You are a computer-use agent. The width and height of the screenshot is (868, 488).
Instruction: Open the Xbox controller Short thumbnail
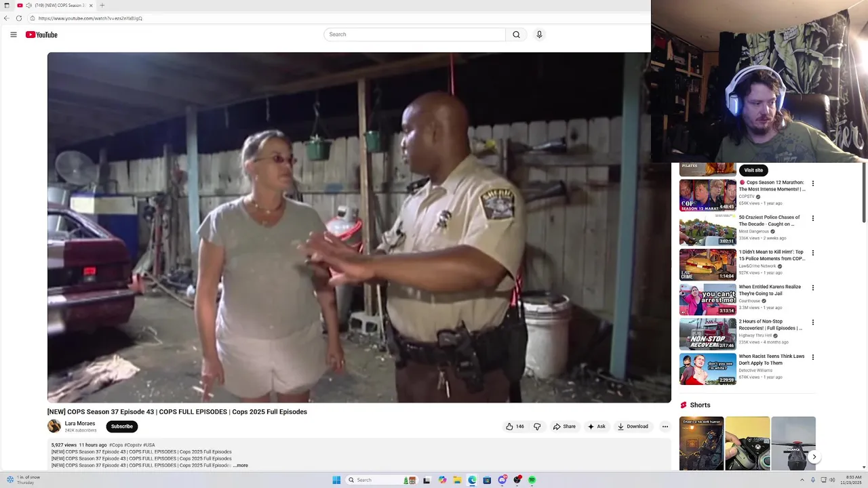(x=747, y=443)
